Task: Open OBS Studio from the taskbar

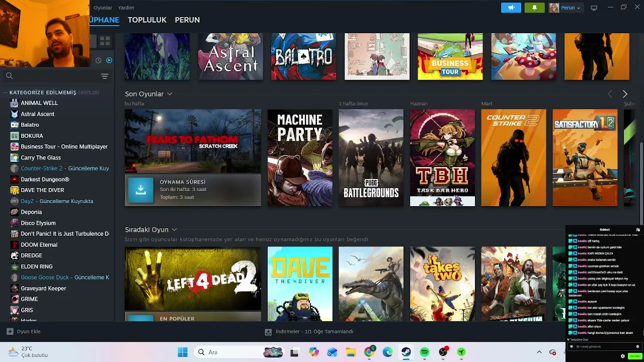Action: [x=443, y=352]
